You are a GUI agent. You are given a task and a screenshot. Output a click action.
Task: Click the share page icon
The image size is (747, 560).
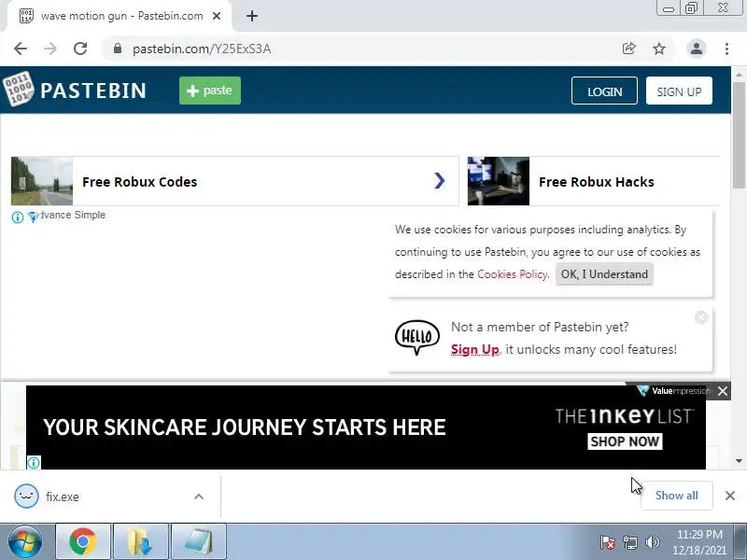tap(628, 49)
